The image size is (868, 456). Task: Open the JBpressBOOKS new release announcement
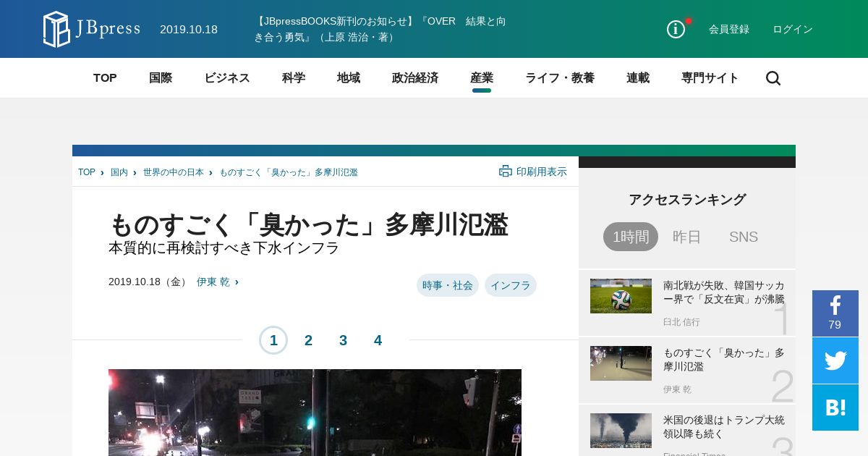(380, 29)
